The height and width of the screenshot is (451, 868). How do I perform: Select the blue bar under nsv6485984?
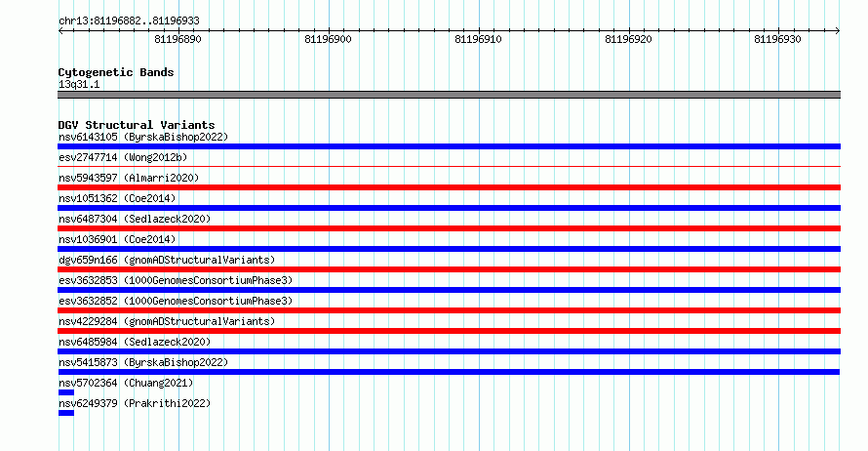[x=449, y=351]
